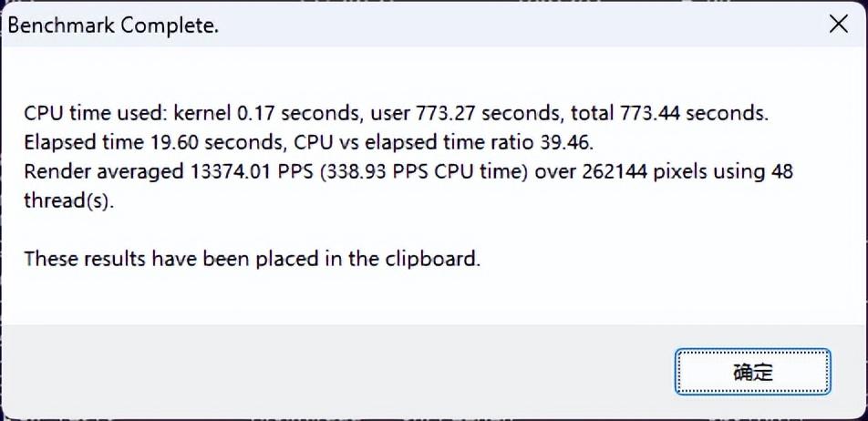Click the total 773.44 seconds value
This screenshot has width=868, height=421.
click(x=670, y=113)
